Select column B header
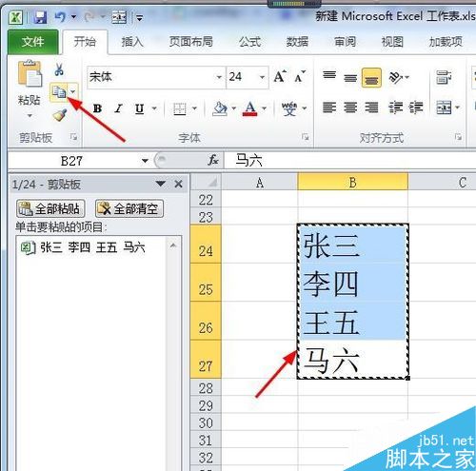 pyautogui.click(x=352, y=183)
